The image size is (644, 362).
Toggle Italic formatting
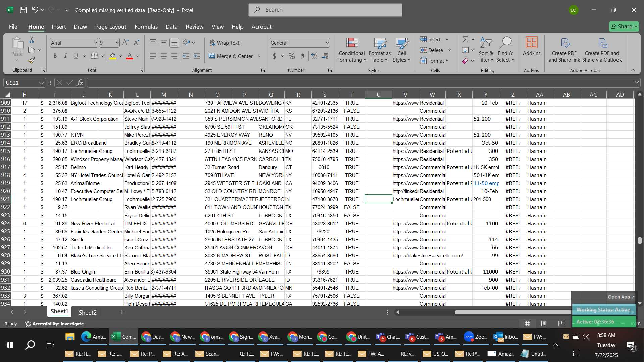coord(66,56)
